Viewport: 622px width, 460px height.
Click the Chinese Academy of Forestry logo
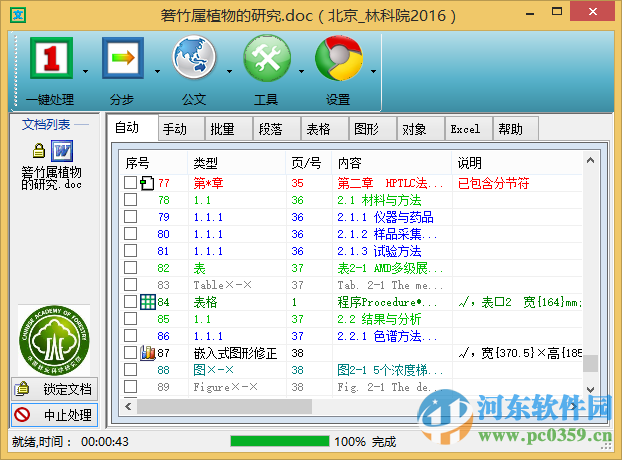[54, 340]
